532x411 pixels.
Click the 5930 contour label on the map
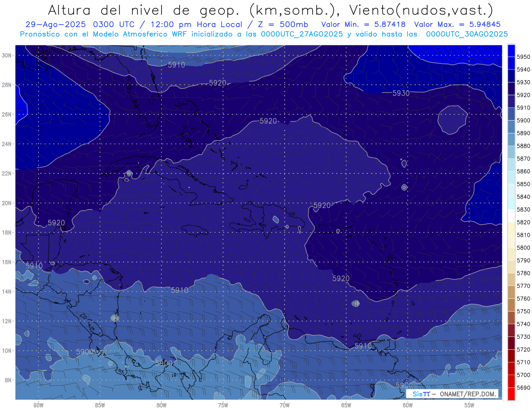pos(401,93)
